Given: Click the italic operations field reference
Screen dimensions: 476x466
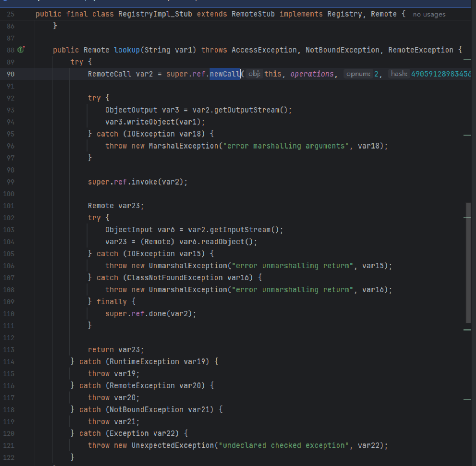Looking at the screenshot, I should pos(312,74).
